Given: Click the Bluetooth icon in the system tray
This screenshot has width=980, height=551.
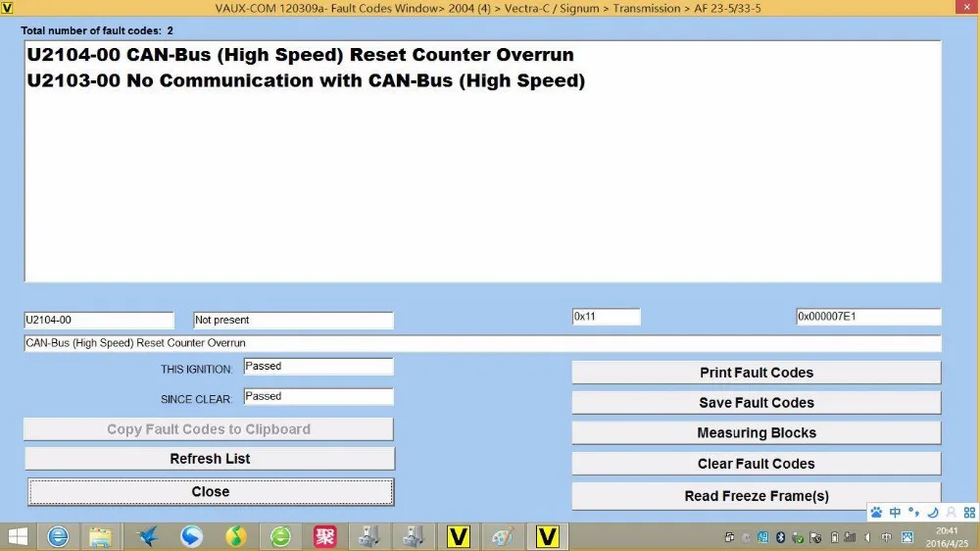Looking at the screenshot, I should [x=781, y=537].
